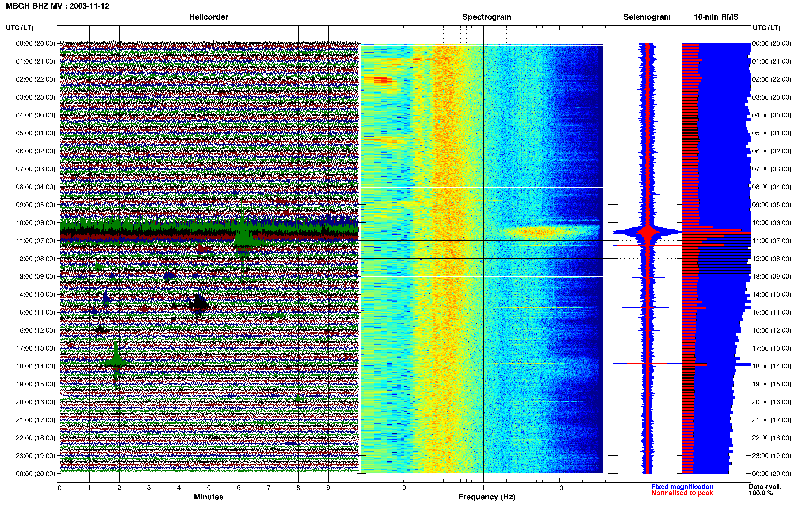This screenshot has width=812, height=508.
Task: Click the '4' tick on the minutes axis
Action: (x=179, y=487)
